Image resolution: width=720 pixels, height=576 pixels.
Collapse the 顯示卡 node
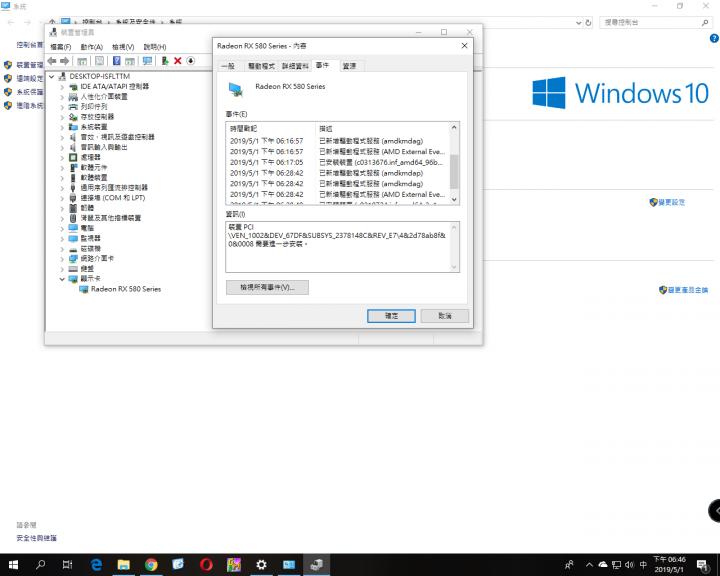pyautogui.click(x=62, y=279)
